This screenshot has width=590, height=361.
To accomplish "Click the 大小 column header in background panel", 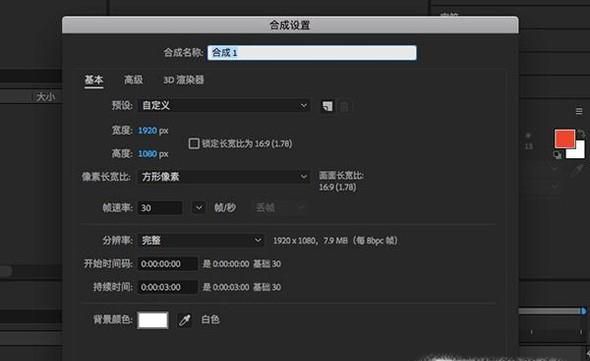I will pos(46,97).
